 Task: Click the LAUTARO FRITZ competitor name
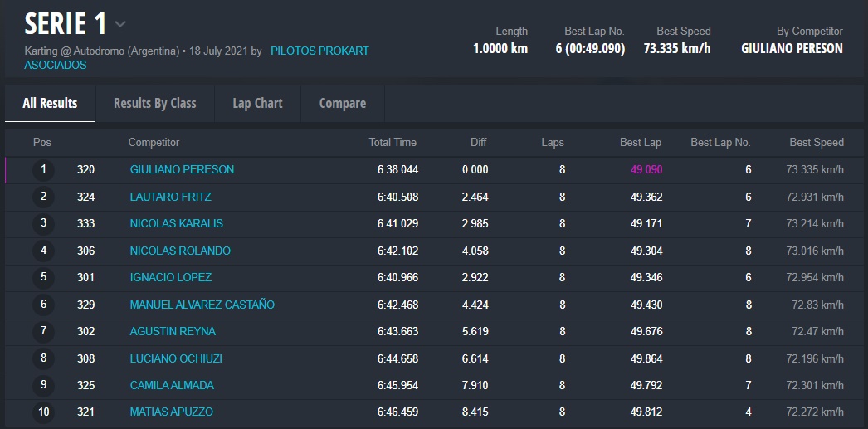tap(170, 197)
